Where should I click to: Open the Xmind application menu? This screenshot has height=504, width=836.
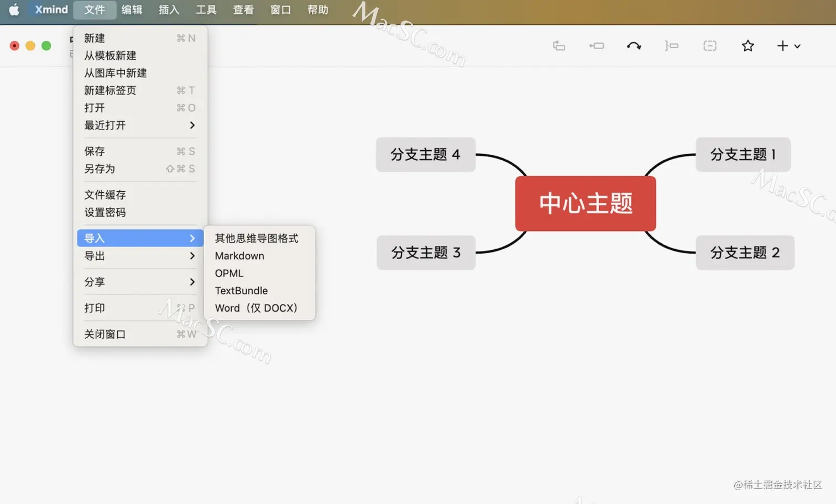click(x=51, y=9)
